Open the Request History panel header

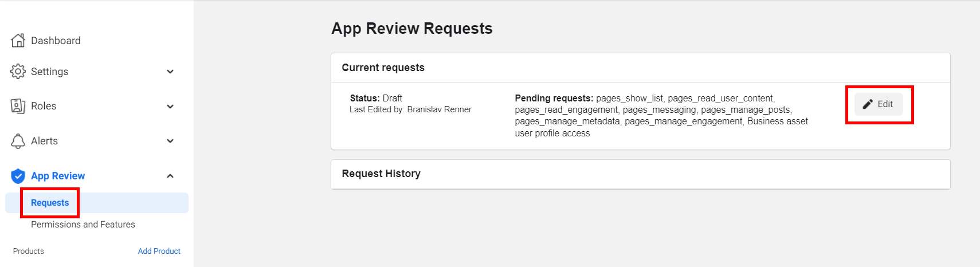pyautogui.click(x=381, y=174)
